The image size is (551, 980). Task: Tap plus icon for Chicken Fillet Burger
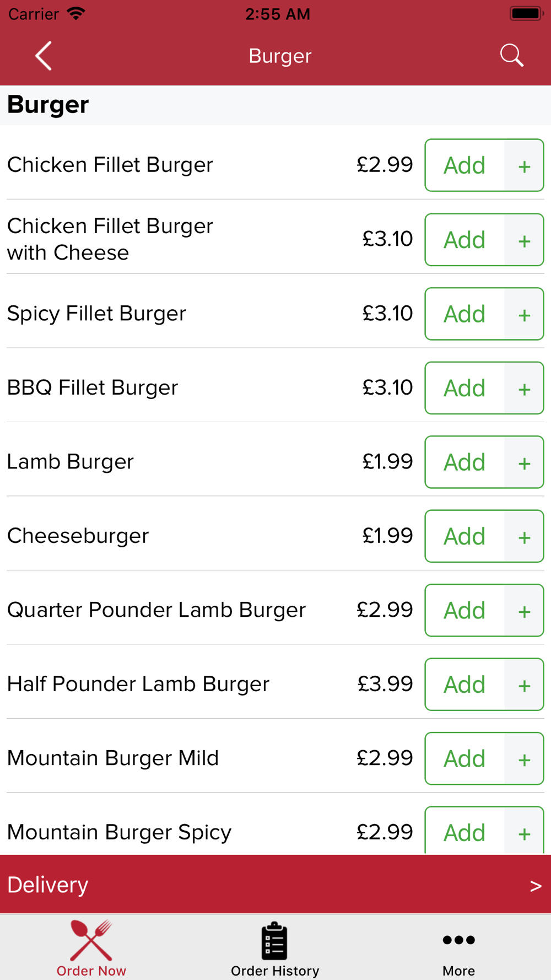(524, 165)
